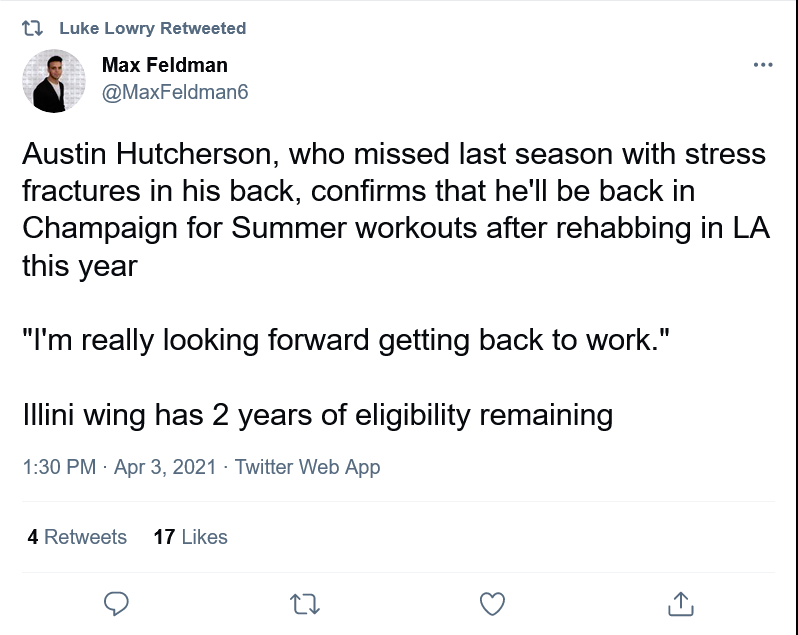Screen dimensions: 798x635
Task: View the 4 Retweets list
Action: tap(77, 537)
